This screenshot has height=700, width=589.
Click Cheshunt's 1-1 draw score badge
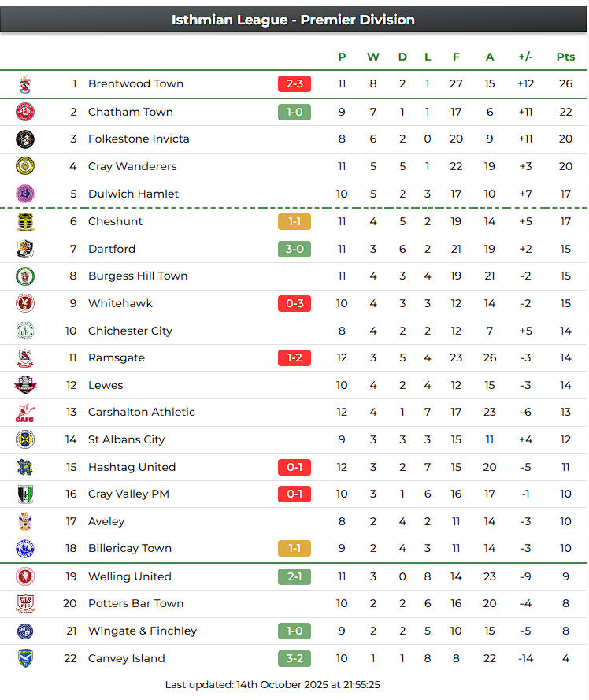tap(294, 221)
